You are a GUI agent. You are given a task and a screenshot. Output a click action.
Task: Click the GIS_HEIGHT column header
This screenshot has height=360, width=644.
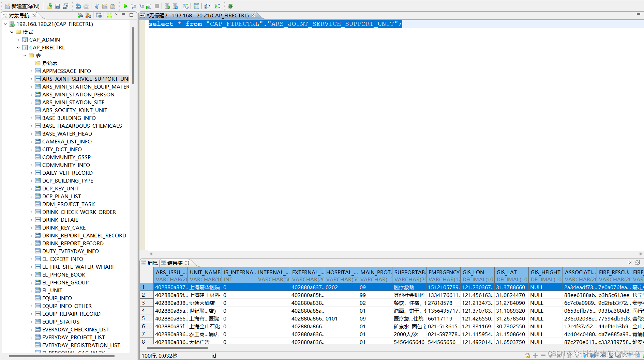click(546, 276)
